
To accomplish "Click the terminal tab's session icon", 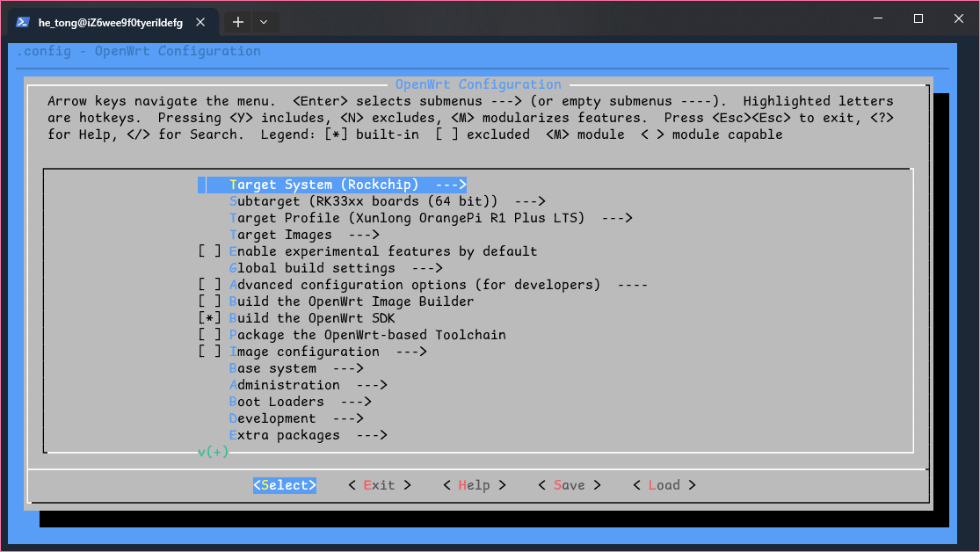I will tap(21, 21).
